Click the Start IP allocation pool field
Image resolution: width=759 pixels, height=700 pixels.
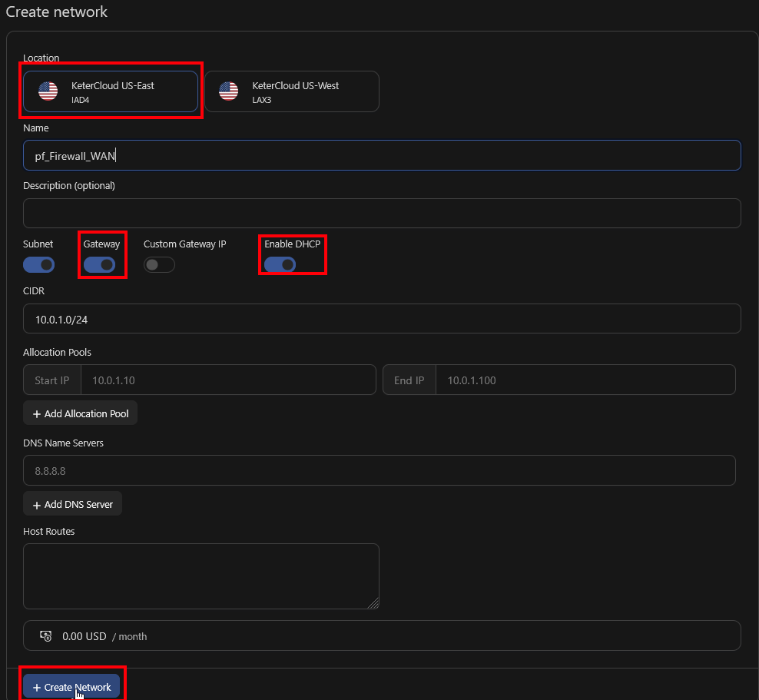pyautogui.click(x=229, y=380)
